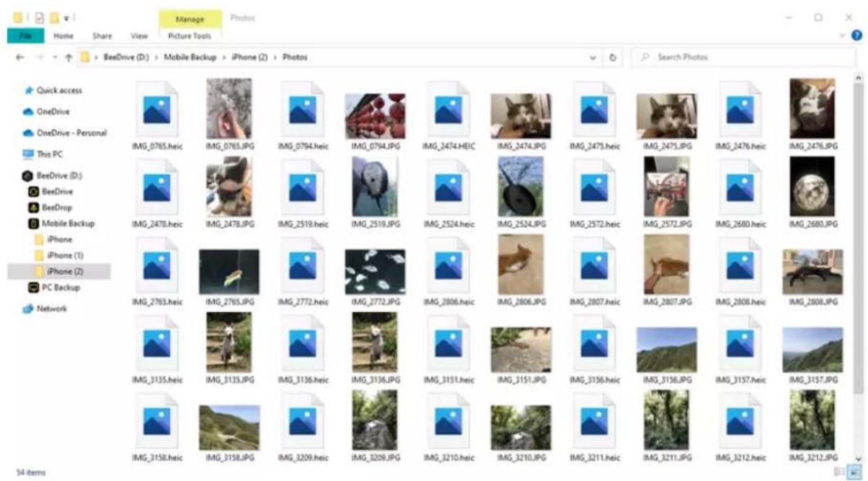Go up one folder level arrow

coord(68,57)
